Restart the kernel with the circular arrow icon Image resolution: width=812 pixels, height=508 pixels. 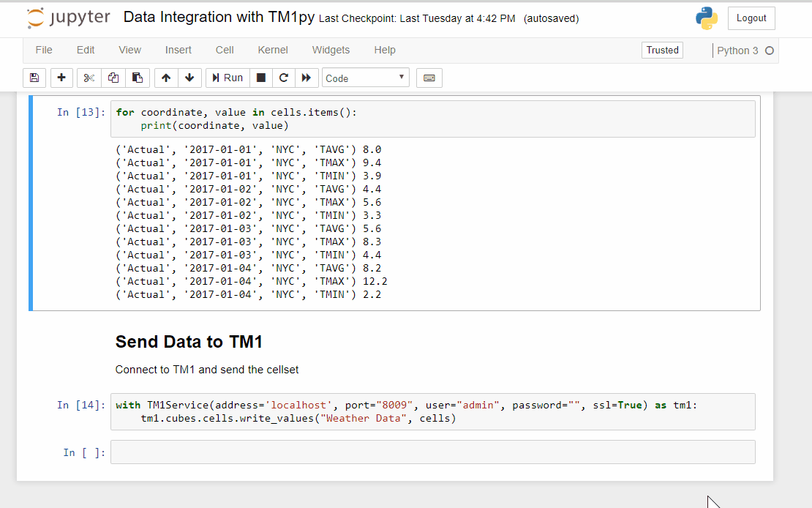[x=283, y=78]
